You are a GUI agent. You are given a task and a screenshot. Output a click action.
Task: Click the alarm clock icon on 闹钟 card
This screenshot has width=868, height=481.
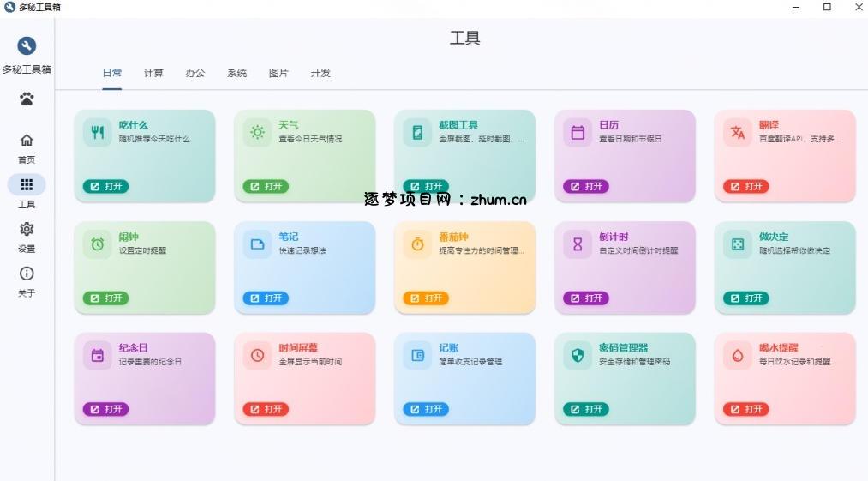[98, 244]
